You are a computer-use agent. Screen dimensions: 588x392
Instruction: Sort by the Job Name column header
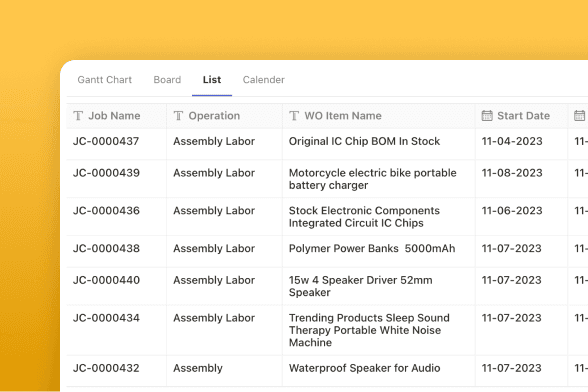(x=114, y=116)
